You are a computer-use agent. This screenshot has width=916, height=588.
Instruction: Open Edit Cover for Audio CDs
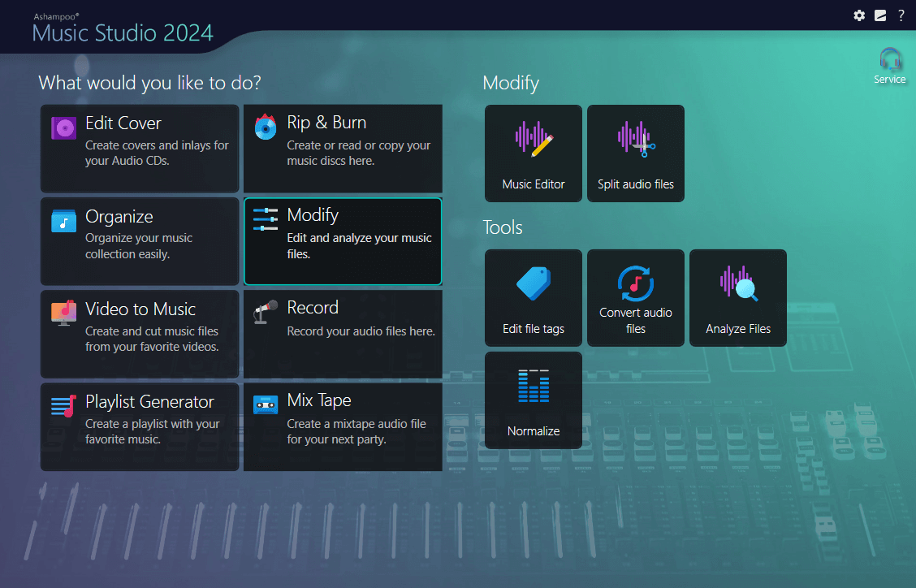click(139, 149)
